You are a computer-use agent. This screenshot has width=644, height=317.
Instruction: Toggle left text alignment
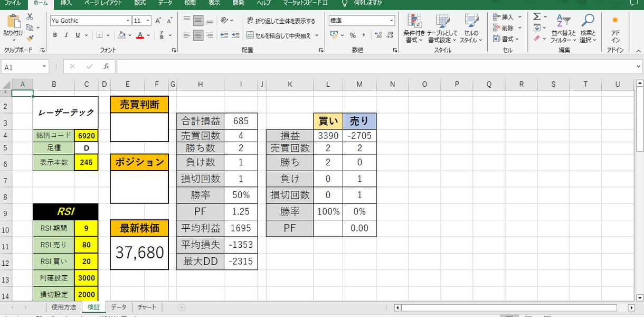pos(186,35)
